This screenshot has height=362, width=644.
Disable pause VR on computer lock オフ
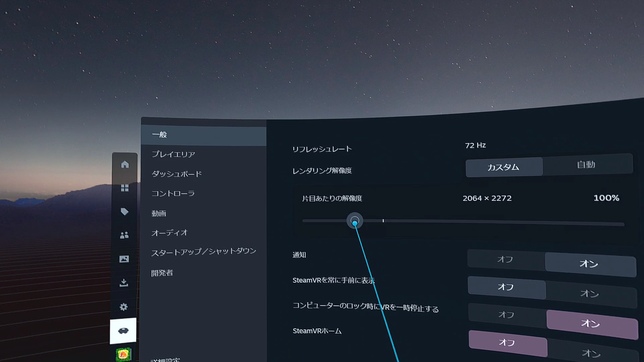point(506,315)
